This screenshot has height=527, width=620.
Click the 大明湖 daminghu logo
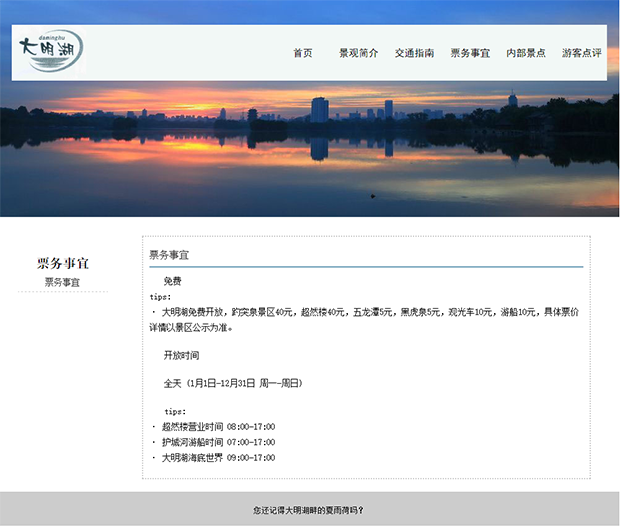pos(51,51)
